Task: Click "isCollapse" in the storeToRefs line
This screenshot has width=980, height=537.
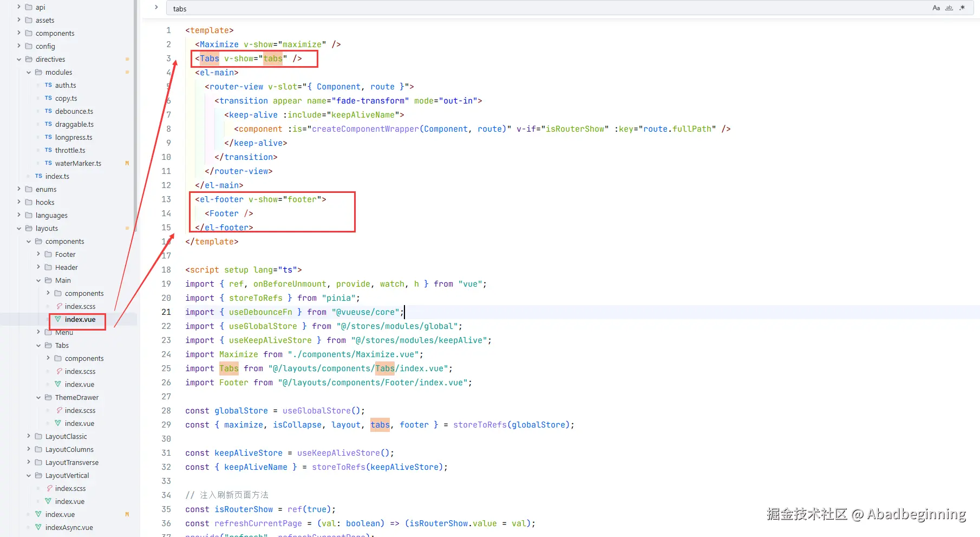Action: point(297,425)
